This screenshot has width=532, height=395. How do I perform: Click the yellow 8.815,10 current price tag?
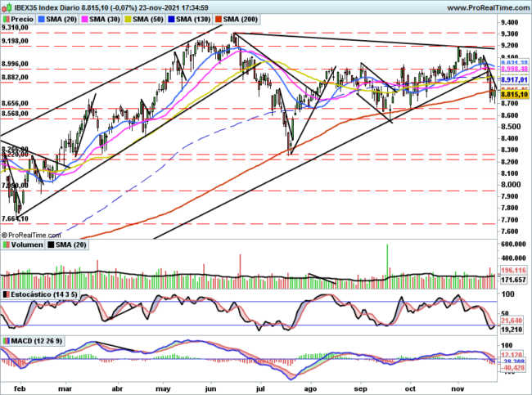(514, 94)
